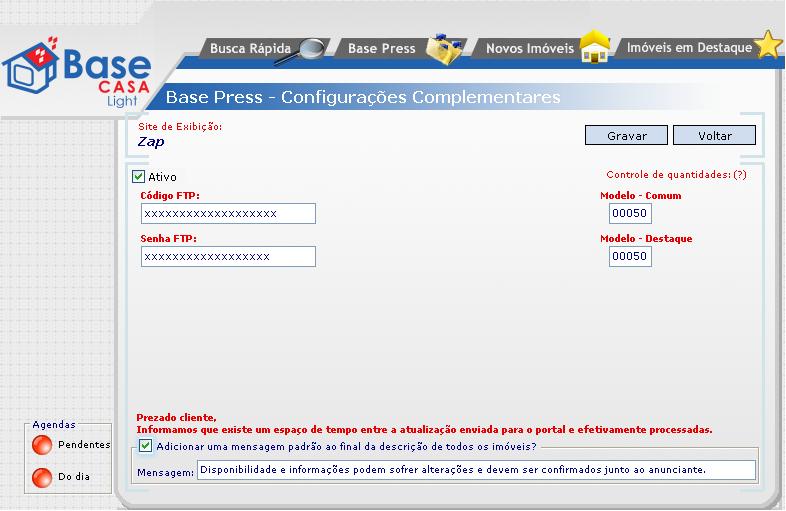Open the Busca Rápida tab

(250, 48)
